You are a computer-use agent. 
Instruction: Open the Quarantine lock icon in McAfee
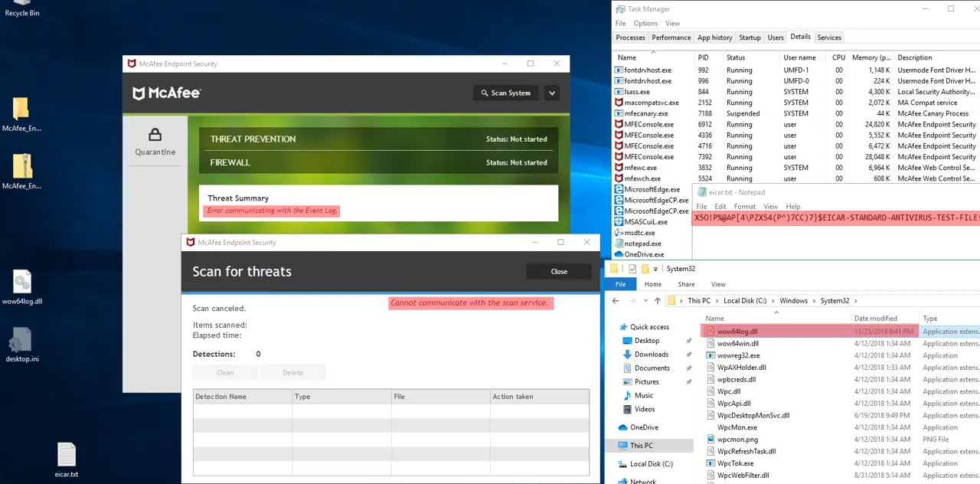click(155, 136)
